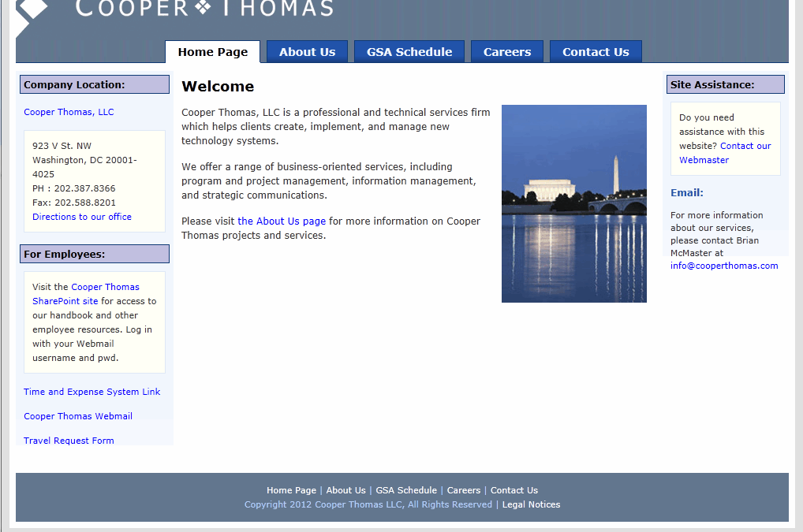803x532 pixels.
Task: Click the Email: heading
Action: point(687,193)
